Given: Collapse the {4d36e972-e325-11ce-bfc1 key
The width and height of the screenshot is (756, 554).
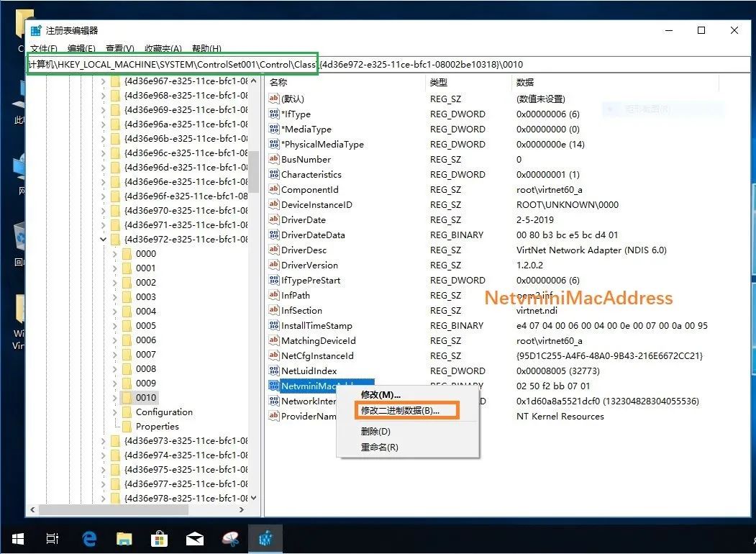Looking at the screenshot, I should pyautogui.click(x=103, y=239).
